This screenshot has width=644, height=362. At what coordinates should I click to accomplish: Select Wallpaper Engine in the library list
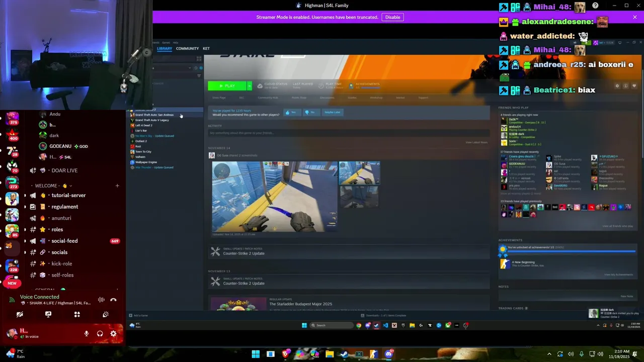tap(146, 162)
